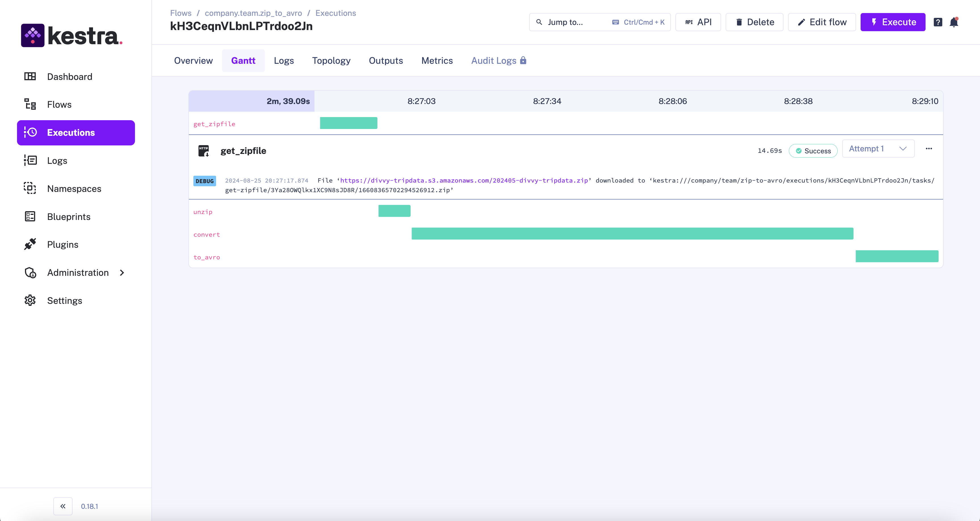Click the Settings gear icon
This screenshot has height=521, width=980.
30,300
